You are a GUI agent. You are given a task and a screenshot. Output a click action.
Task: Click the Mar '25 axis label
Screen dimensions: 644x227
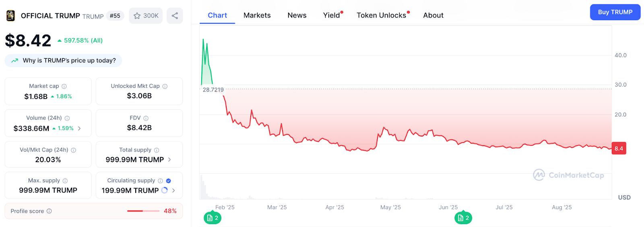click(277, 207)
